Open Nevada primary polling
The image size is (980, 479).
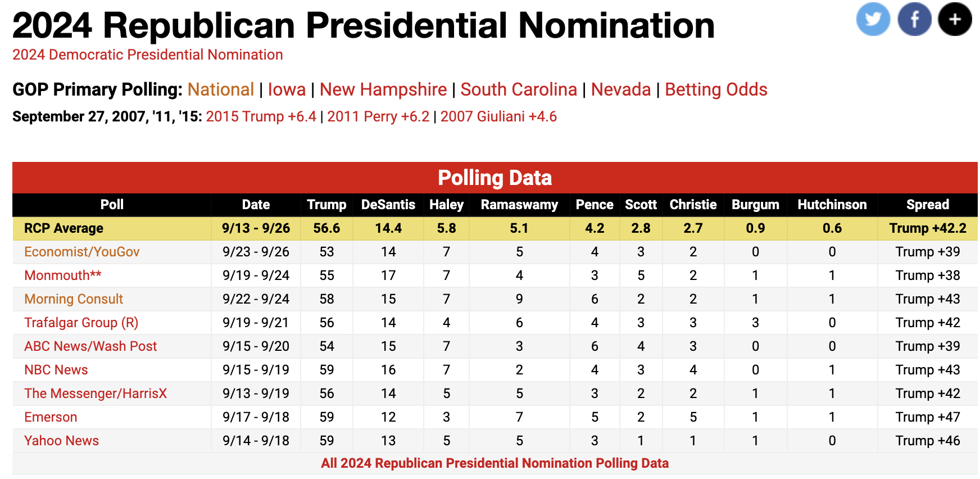point(621,89)
